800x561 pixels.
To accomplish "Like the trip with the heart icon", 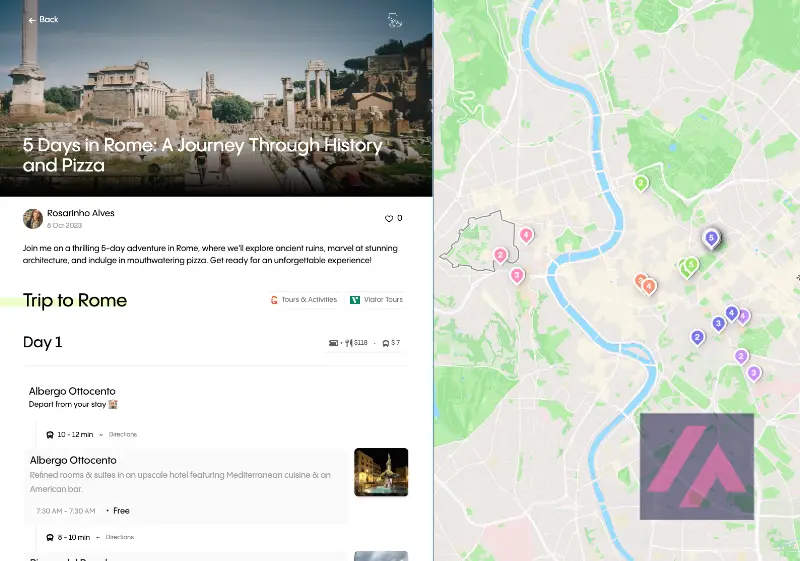I will pyautogui.click(x=389, y=218).
